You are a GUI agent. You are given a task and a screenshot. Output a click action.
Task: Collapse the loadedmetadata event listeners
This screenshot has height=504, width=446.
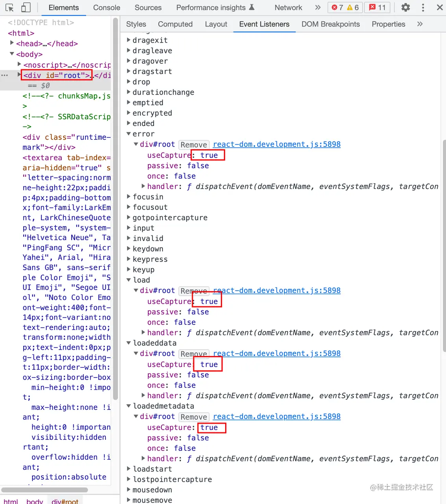(x=129, y=406)
